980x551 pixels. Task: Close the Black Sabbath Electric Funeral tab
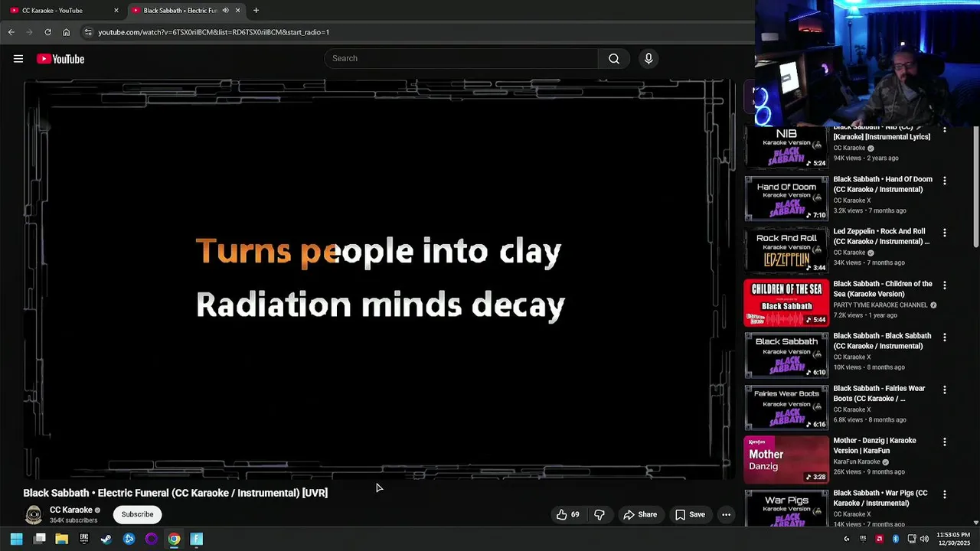237,11
